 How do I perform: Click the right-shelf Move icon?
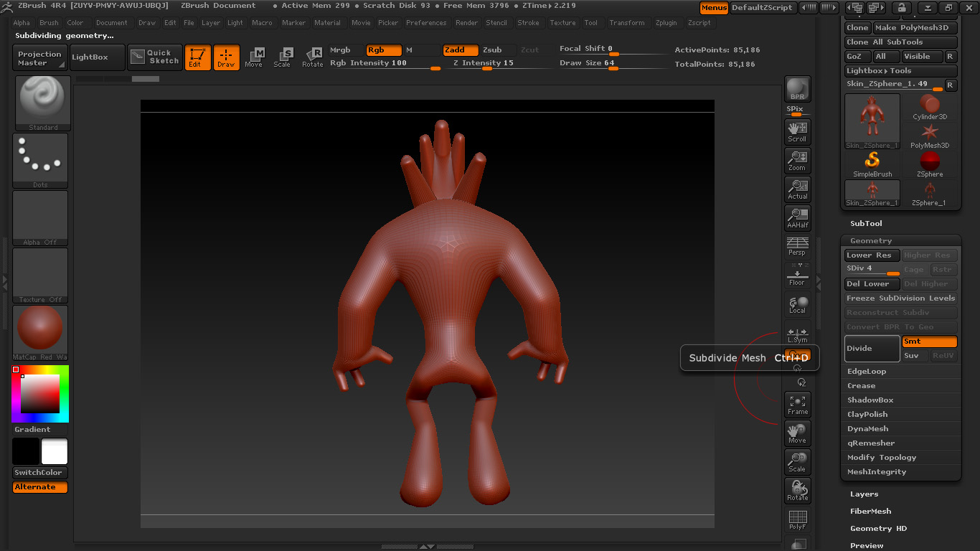tap(797, 433)
